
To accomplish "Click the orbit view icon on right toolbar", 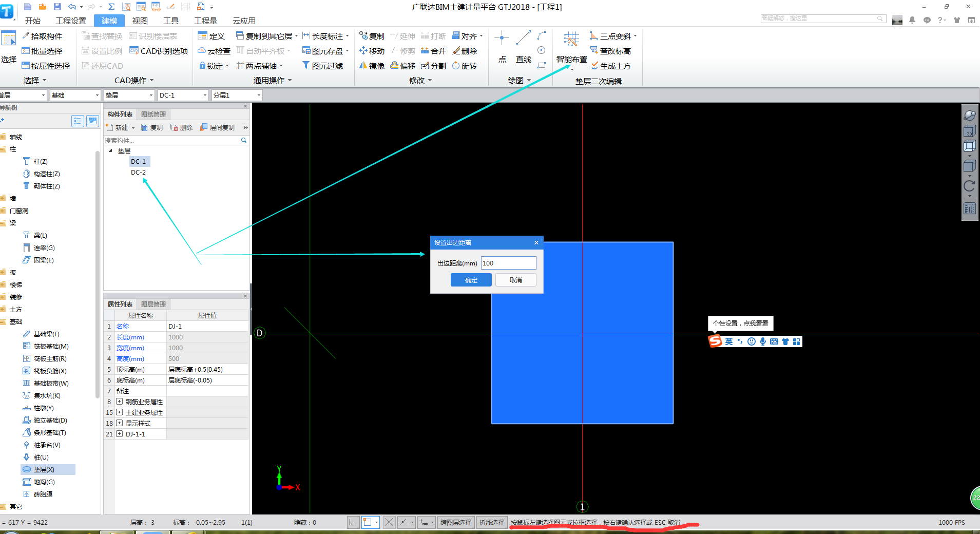I will point(969,116).
